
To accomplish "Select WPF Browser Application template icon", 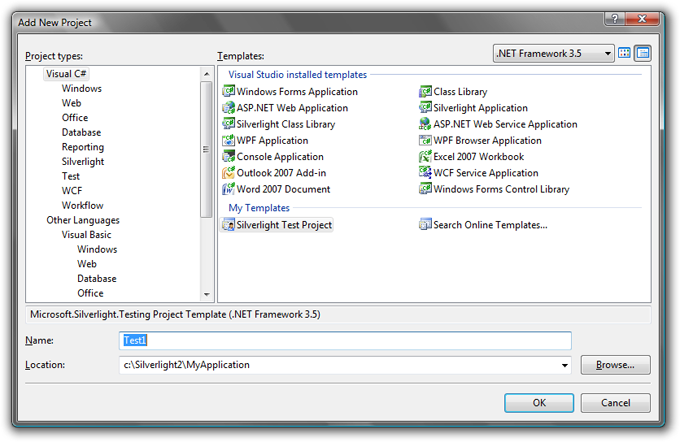I will [x=425, y=140].
